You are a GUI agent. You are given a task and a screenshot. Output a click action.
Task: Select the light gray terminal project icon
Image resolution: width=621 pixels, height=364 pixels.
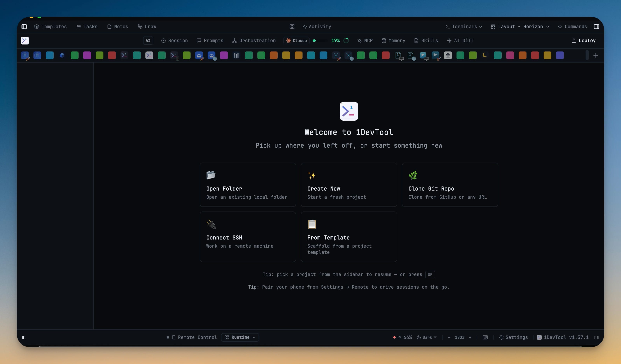click(149, 55)
